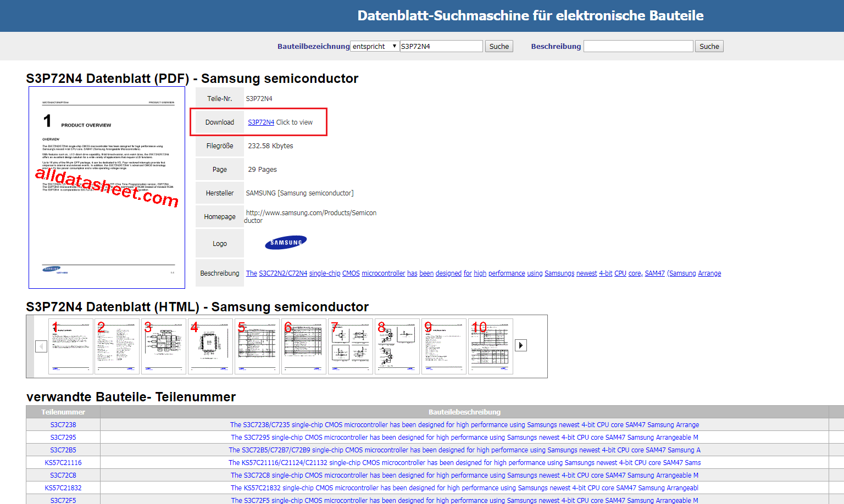Open HTML page thumbnail 6
Image resolution: width=844 pixels, height=504 pixels.
pos(304,346)
